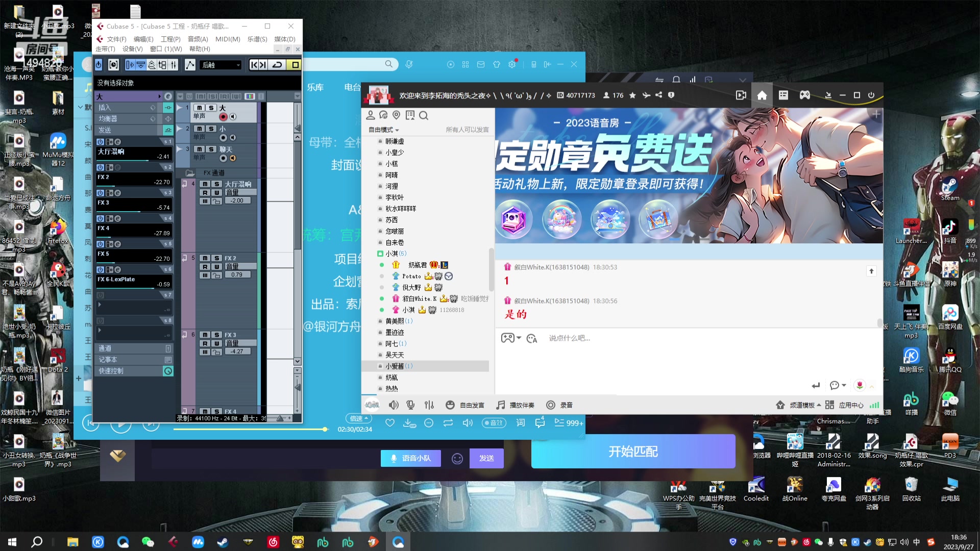The width and height of the screenshot is (980, 551).
Task: Toggle cycle loop in Cubase transport
Action: pyautogui.click(x=277, y=65)
